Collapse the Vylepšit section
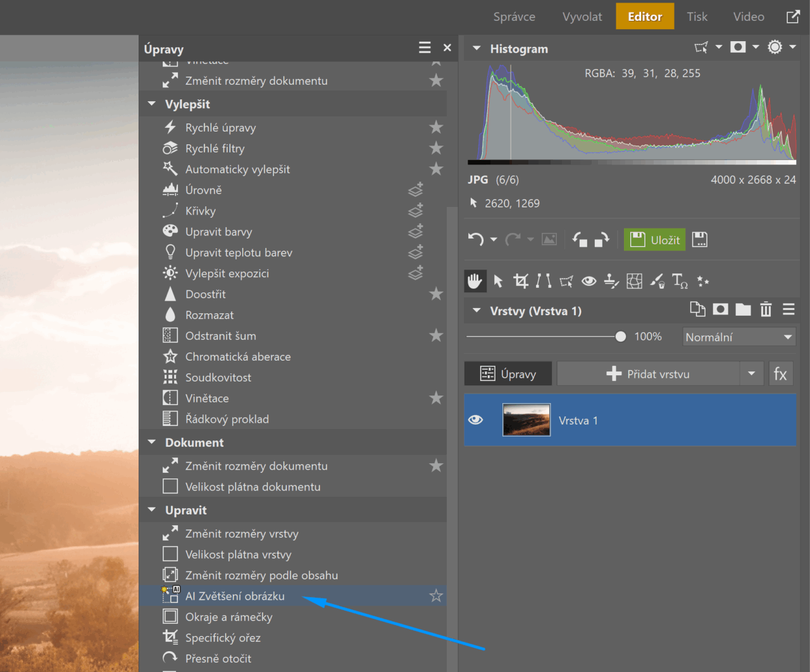Viewport: 810px width, 672px height. coord(152,104)
